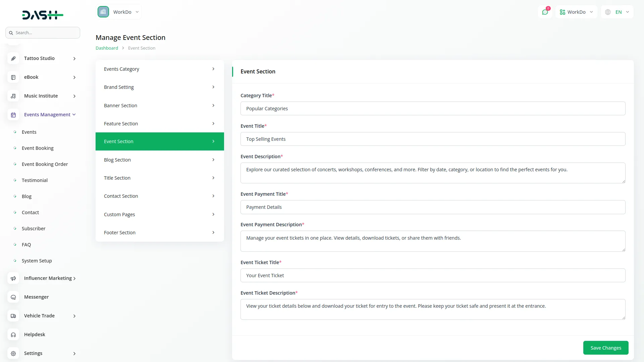
Task: Open the Banner Section tab
Action: pos(160,106)
